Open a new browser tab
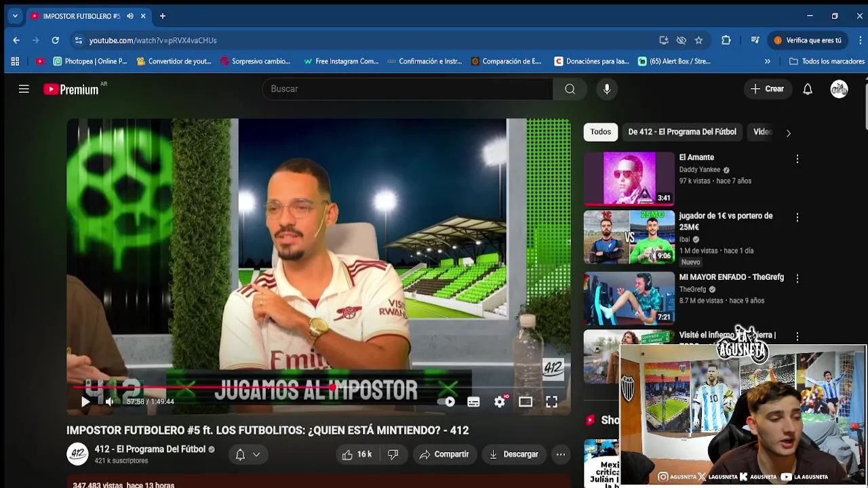 coord(163,16)
